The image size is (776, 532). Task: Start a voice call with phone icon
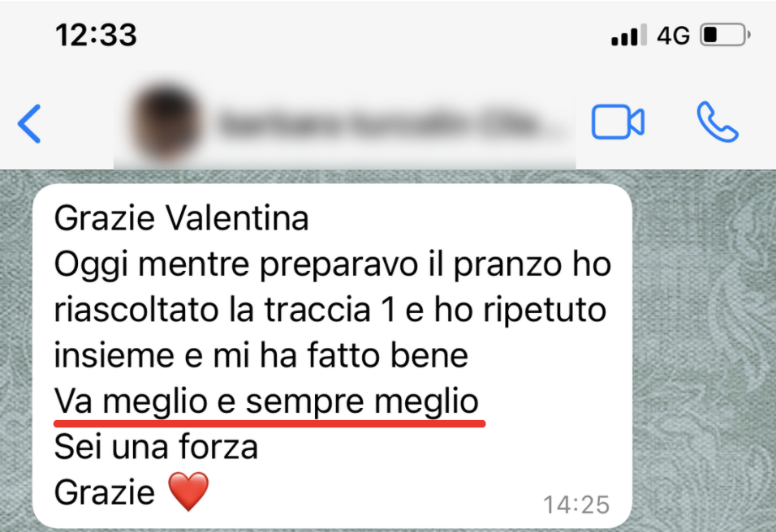click(x=718, y=122)
